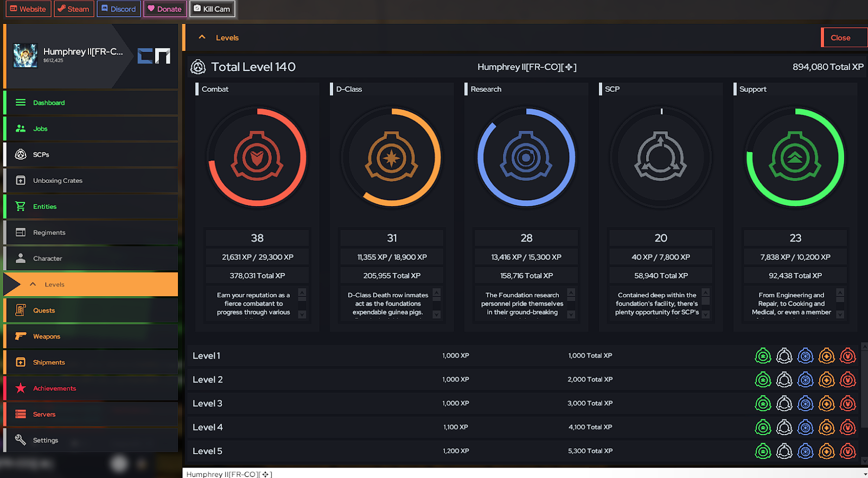The height and width of the screenshot is (478, 868).
Task: Go to the Servers list
Action: [91, 415]
